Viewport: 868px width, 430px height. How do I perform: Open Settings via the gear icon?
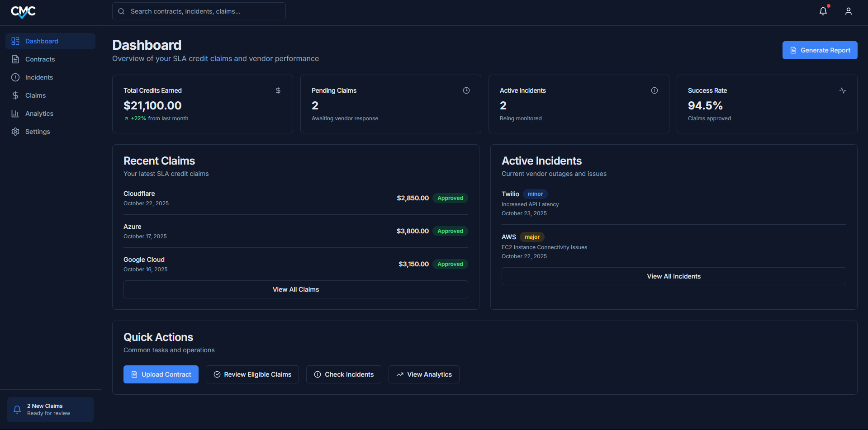pos(15,132)
